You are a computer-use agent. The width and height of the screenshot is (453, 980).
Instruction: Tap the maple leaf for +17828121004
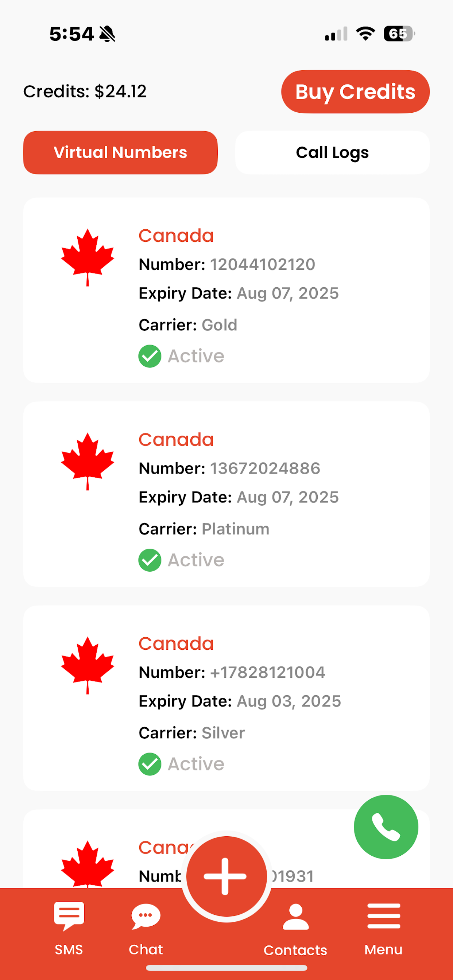(x=88, y=665)
